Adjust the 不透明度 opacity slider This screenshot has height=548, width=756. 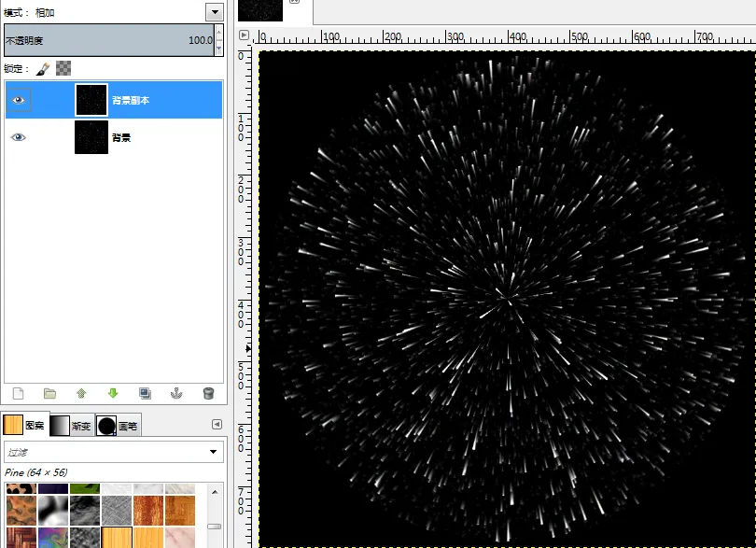pos(109,40)
